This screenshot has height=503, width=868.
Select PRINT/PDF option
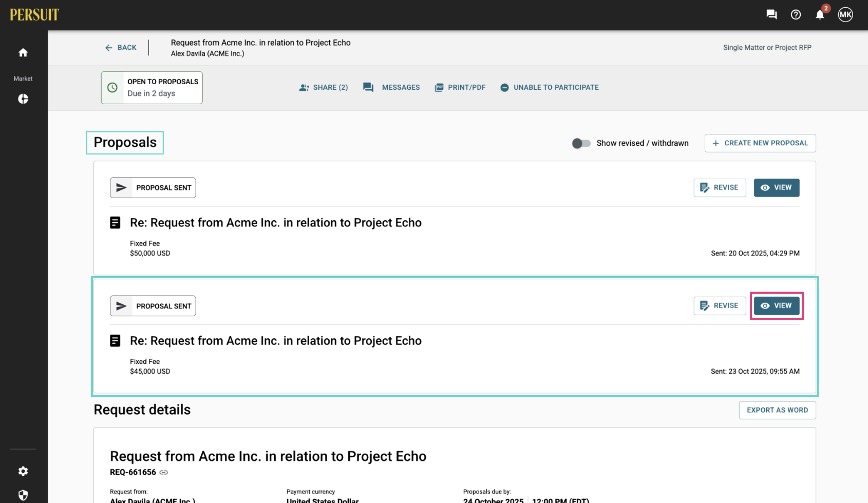click(460, 88)
